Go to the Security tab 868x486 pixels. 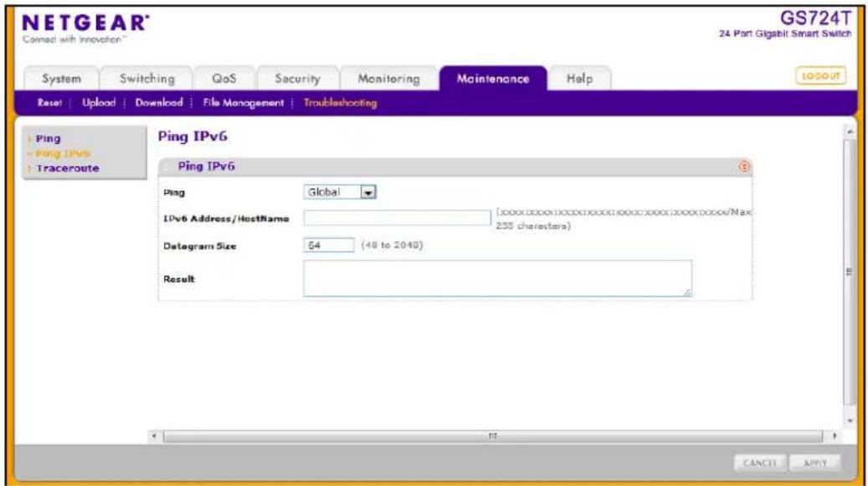[298, 79]
